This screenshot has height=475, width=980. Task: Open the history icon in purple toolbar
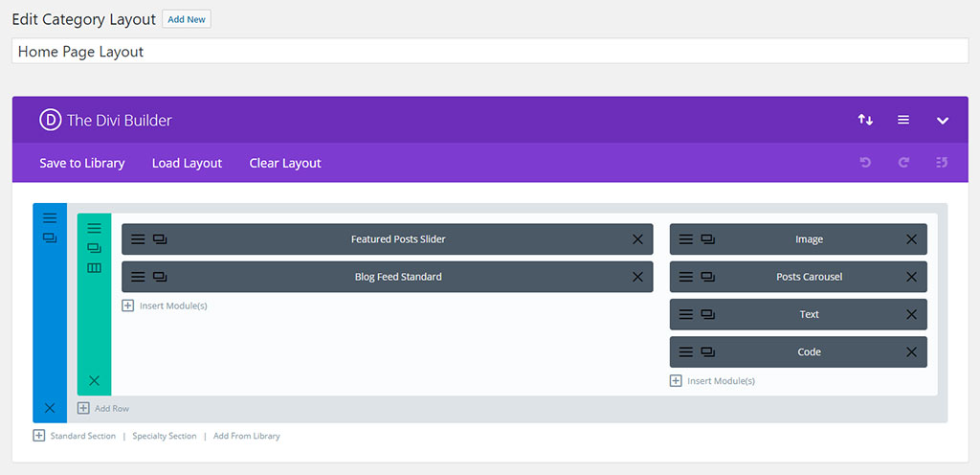click(942, 163)
